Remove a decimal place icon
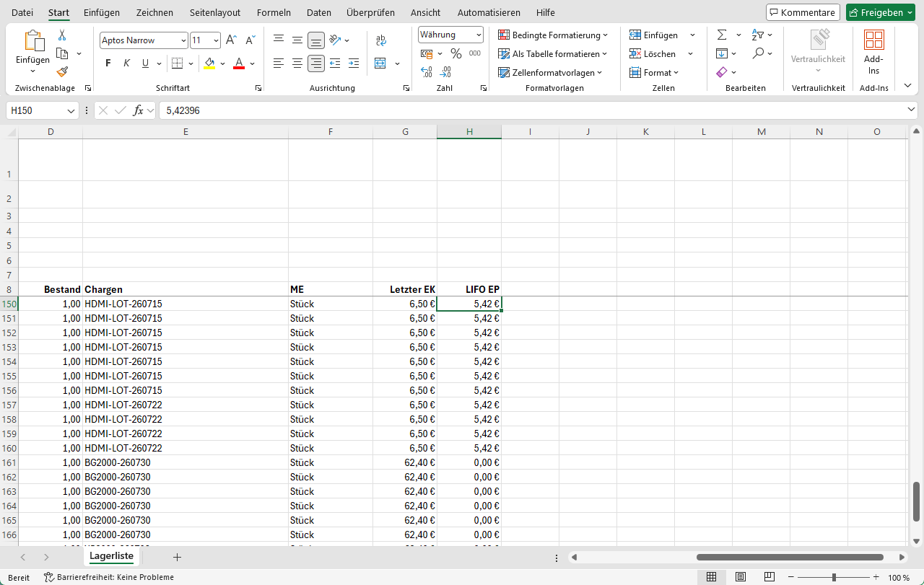The width and height of the screenshot is (924, 585). click(x=445, y=72)
